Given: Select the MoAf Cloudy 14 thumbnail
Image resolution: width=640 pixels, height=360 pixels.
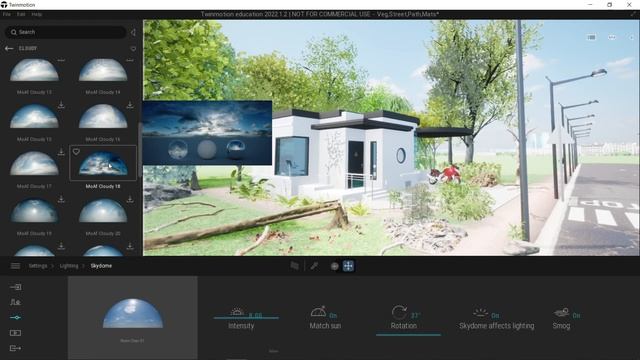Looking at the screenshot, I should coord(103,70).
